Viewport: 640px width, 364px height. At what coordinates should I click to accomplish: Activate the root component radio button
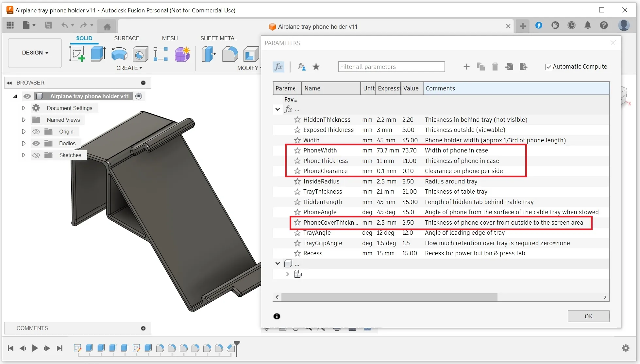click(139, 96)
